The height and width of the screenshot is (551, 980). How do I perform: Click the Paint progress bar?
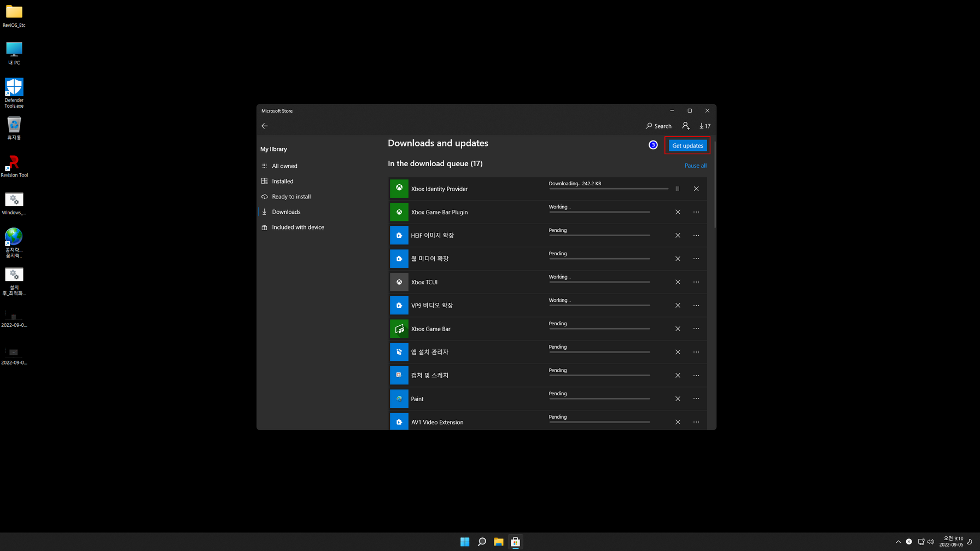click(599, 398)
